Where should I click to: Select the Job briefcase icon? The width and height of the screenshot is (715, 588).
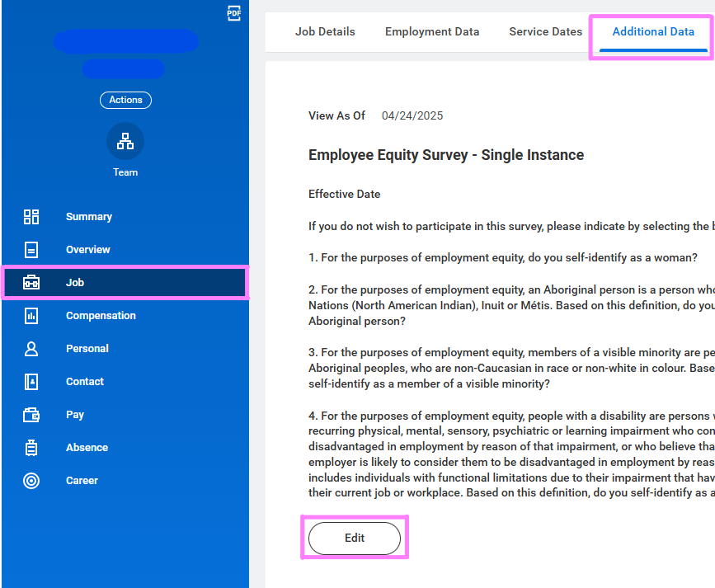coord(31,283)
